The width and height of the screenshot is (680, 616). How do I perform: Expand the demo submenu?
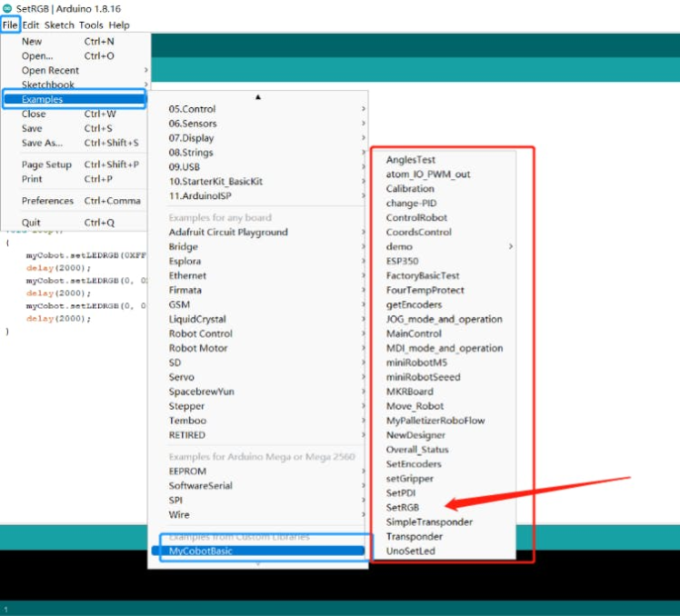(x=444, y=246)
